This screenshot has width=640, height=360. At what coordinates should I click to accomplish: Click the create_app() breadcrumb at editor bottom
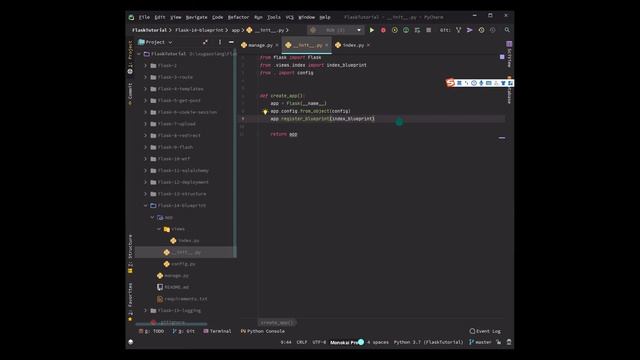coord(277,322)
